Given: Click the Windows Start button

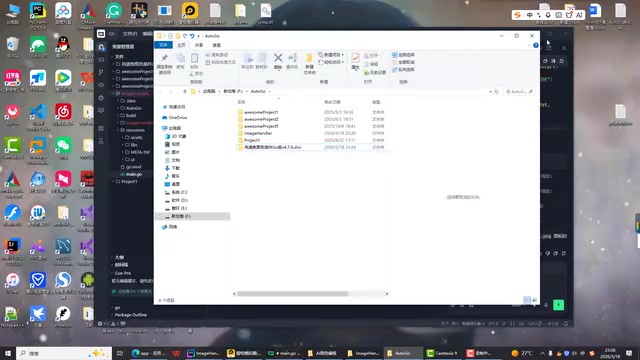Looking at the screenshot, I should click(x=7, y=353).
